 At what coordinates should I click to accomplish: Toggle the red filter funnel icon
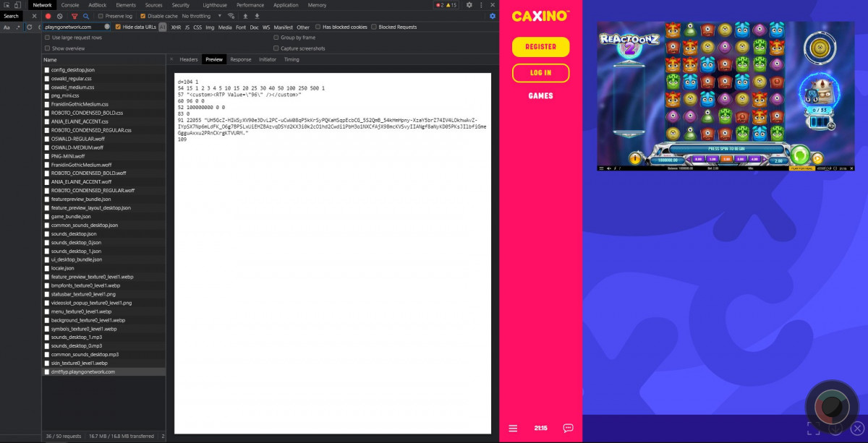[75, 16]
